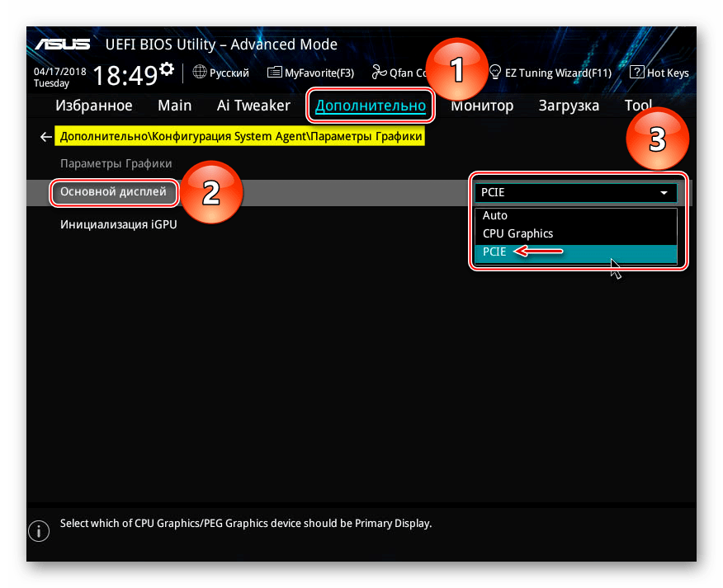Open language selection via the globe icon
Viewport: 723px width, 588px height.
[x=200, y=73]
